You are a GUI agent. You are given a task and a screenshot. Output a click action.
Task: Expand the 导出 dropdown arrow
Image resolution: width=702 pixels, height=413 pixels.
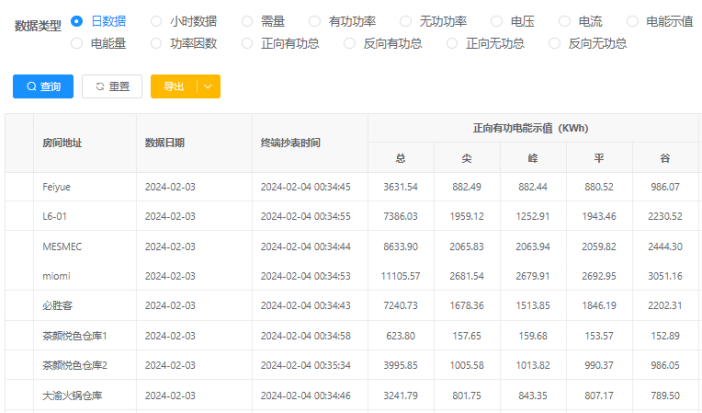208,87
